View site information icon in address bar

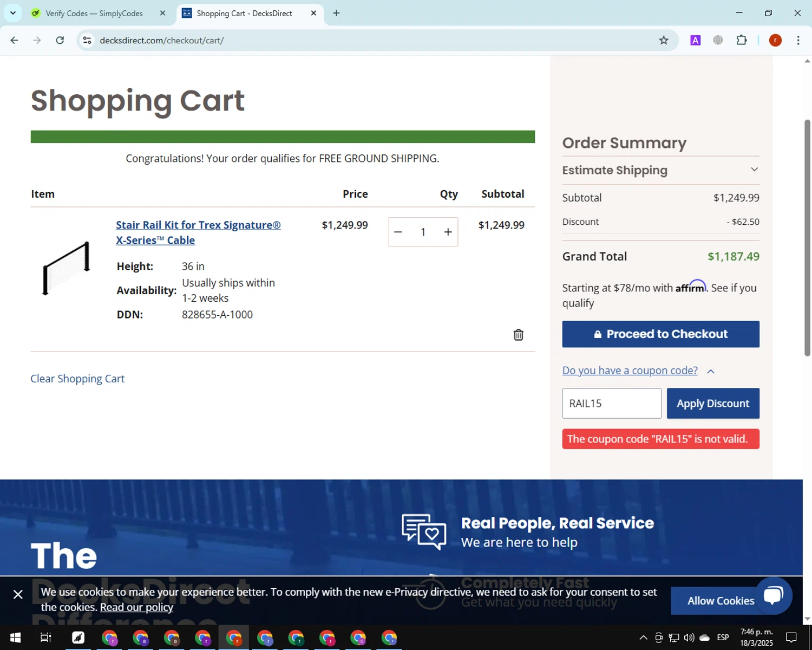(87, 40)
